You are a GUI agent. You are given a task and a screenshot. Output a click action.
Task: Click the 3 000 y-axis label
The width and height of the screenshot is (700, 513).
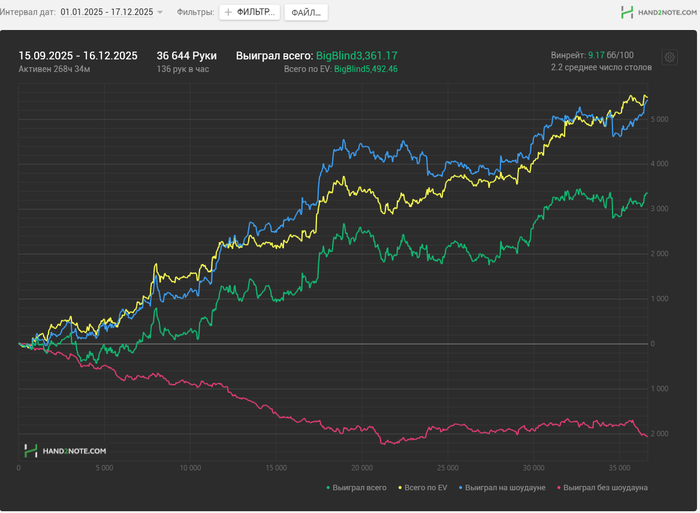point(659,209)
